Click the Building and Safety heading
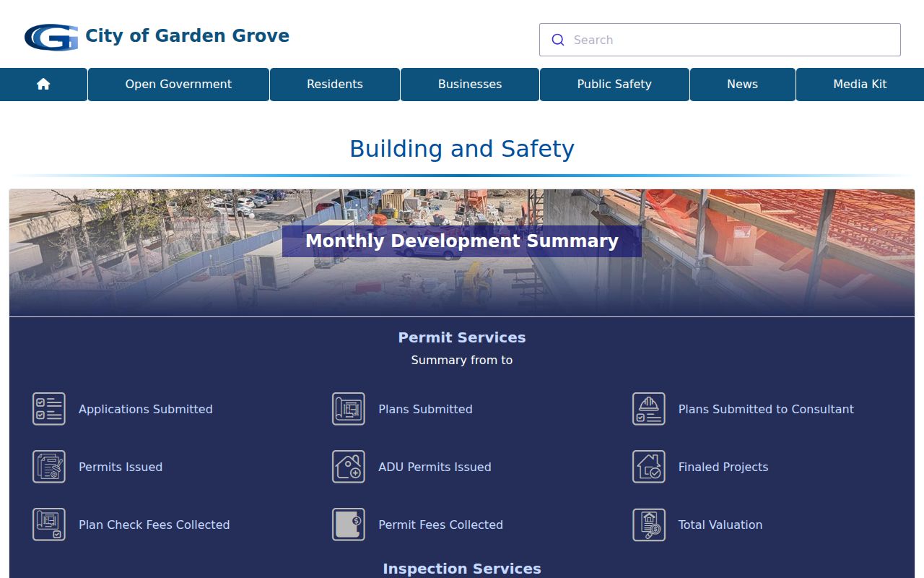Screen dimensions: 924x578 click(462, 149)
